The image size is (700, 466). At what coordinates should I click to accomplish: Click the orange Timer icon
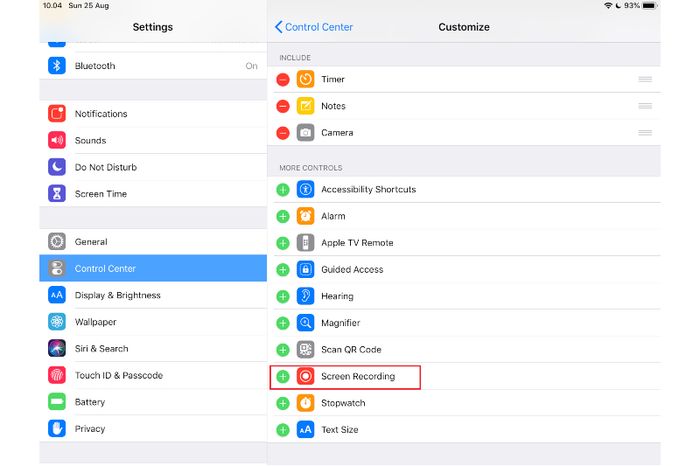pos(305,79)
